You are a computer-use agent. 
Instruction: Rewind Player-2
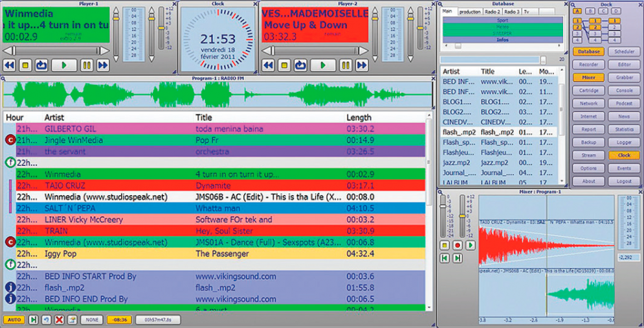(x=268, y=65)
